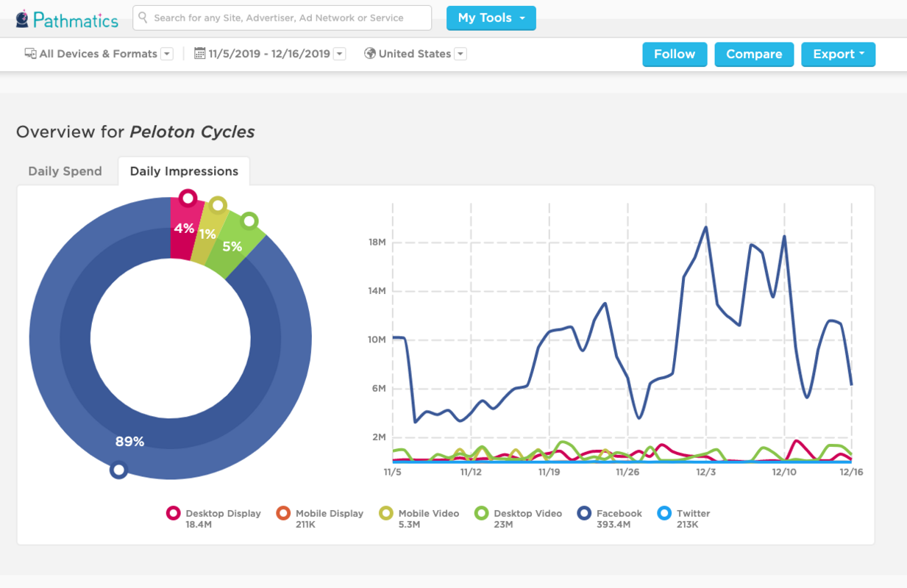The width and height of the screenshot is (907, 588).
Task: Open the date range selector dropdown
Action: click(x=338, y=53)
